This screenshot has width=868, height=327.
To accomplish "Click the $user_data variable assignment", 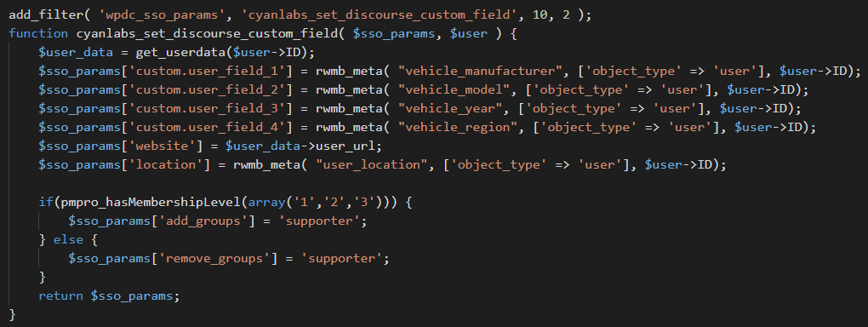I will (x=76, y=53).
